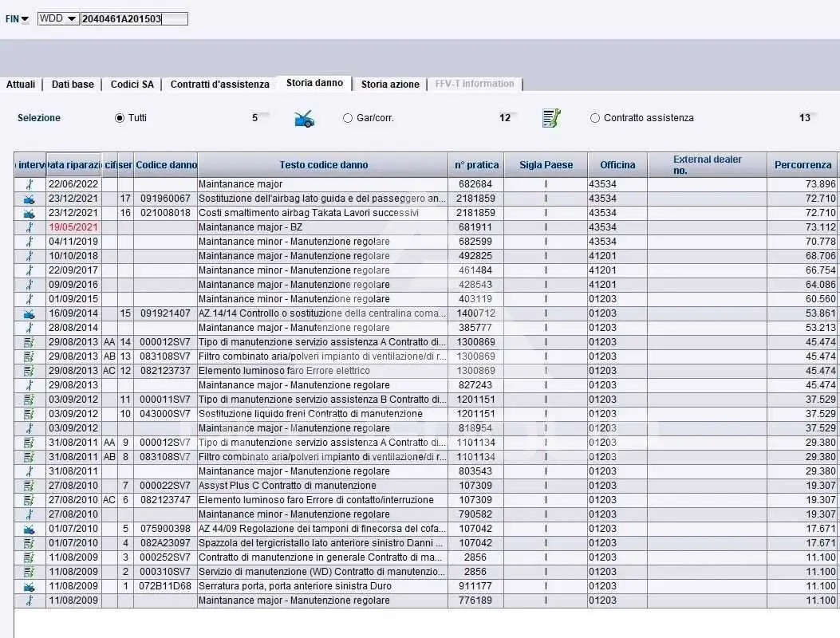Click wrench icon for 01/09/2015 row
Viewport: 840px width, 638px height.
tap(30, 299)
